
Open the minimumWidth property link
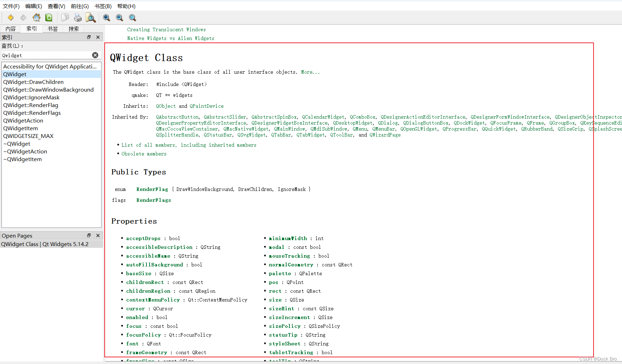[x=288, y=238]
